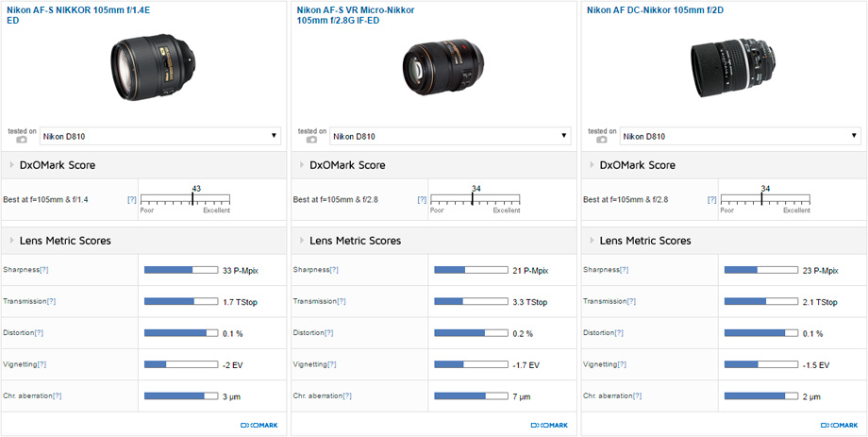Open the help [?] beside Micro-Nikkor Transmission
Image resolution: width=868 pixels, height=437 pixels.
point(341,302)
